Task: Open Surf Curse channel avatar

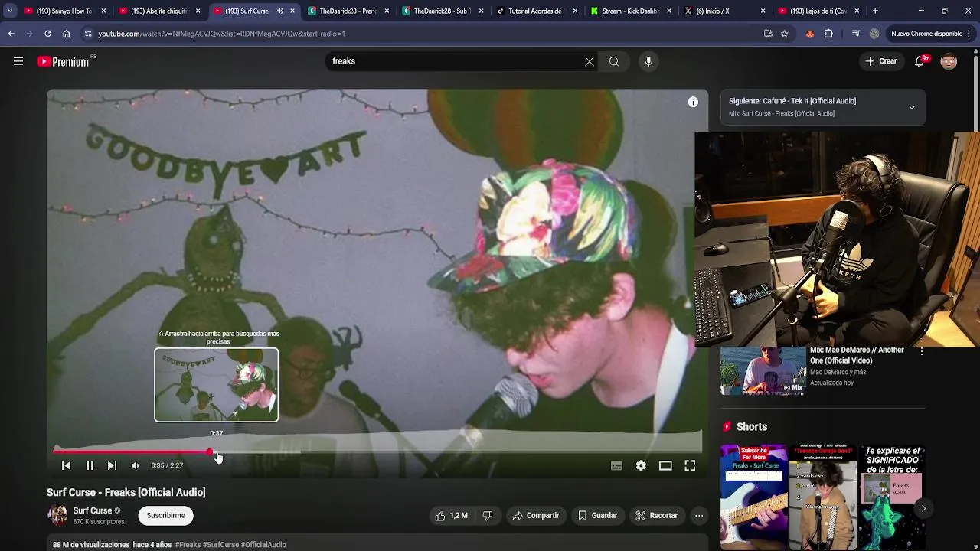Action: [x=57, y=516]
